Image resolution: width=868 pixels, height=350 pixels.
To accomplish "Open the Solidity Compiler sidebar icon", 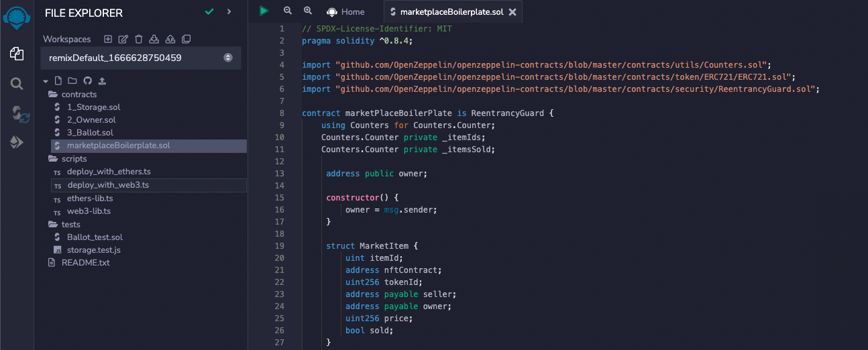I will click(x=19, y=114).
